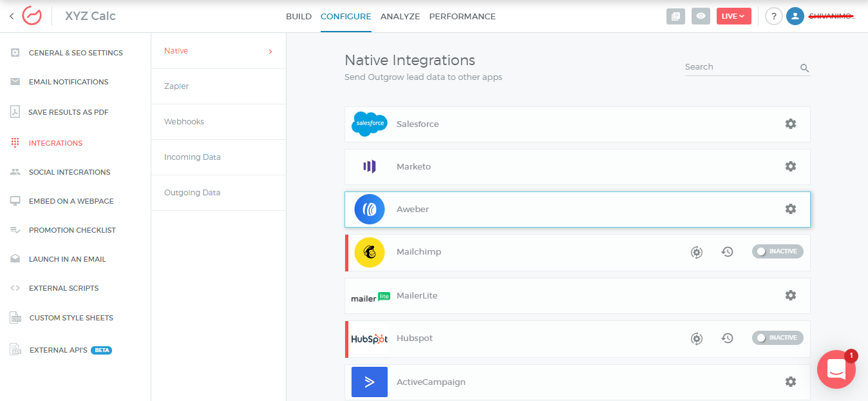Open Aweber settings gear
Viewport: 868px width, 401px height.
point(791,209)
